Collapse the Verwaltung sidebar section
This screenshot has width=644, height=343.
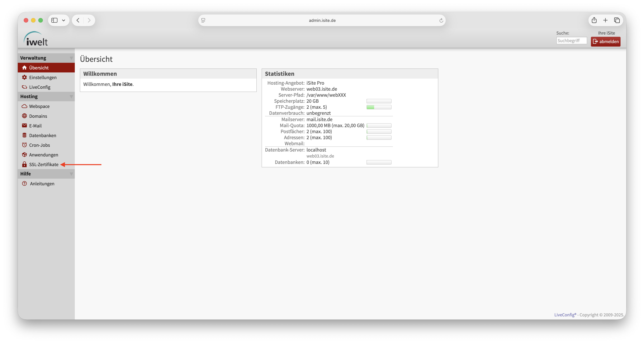71,58
